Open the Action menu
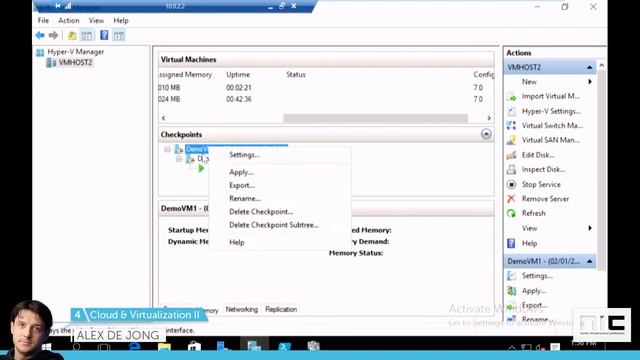Screen dimensions: 640x360 tap(69, 20)
